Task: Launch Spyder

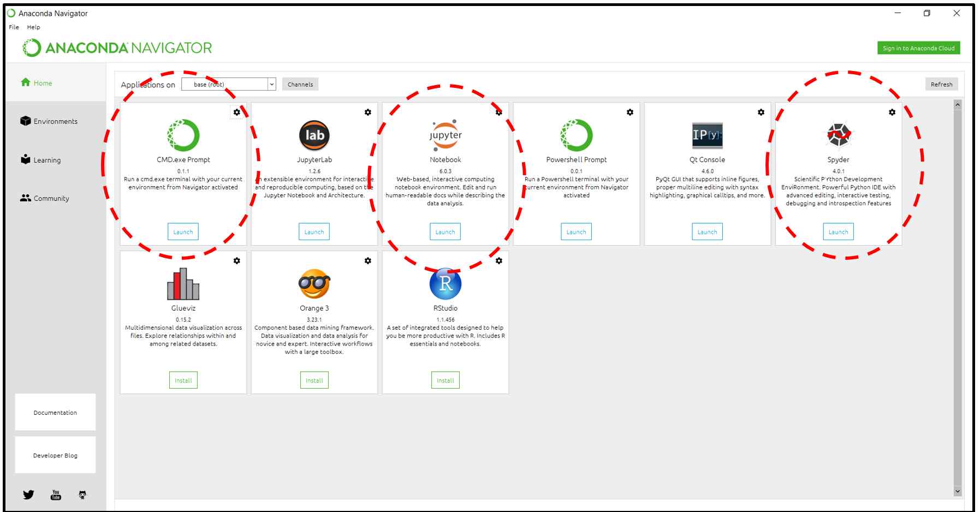Action: [838, 231]
